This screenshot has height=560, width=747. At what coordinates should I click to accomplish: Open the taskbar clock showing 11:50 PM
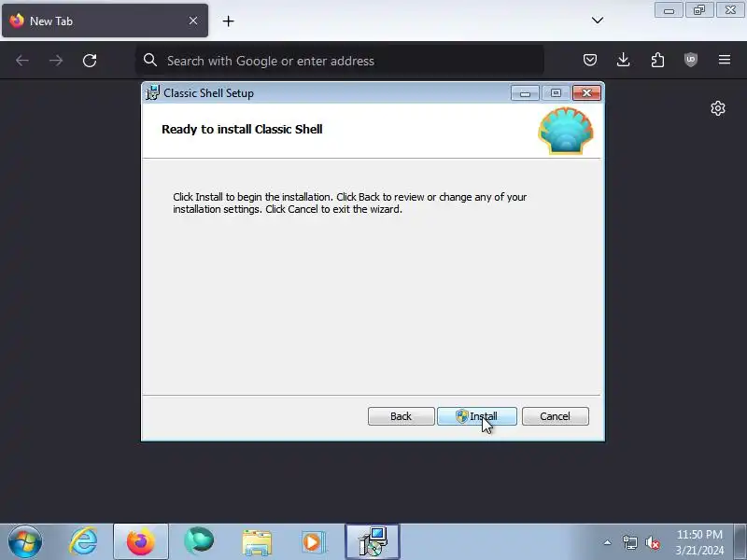[699, 542]
